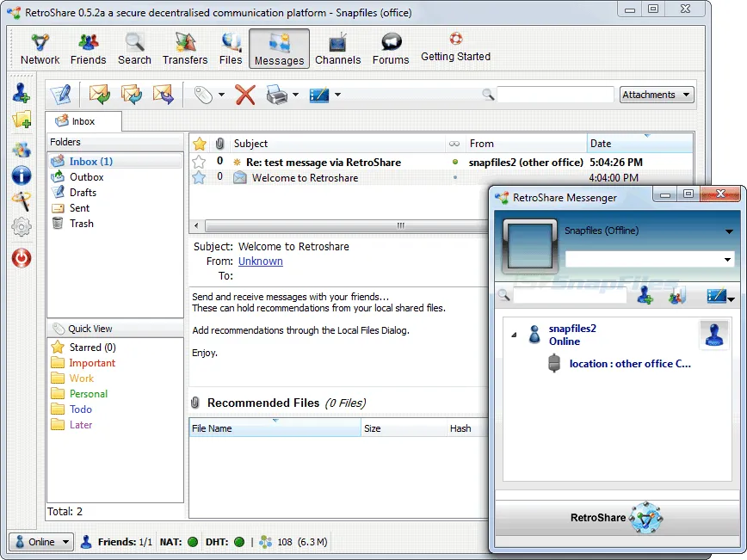Click the red power quit icon
Viewport: 747px width, 560px height.
[22, 258]
